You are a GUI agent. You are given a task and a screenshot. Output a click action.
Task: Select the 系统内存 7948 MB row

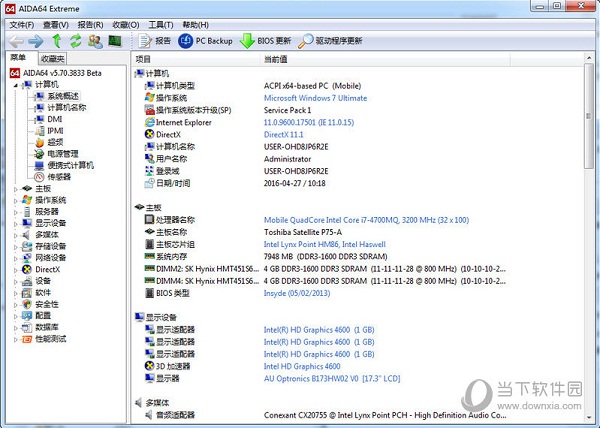click(x=266, y=257)
